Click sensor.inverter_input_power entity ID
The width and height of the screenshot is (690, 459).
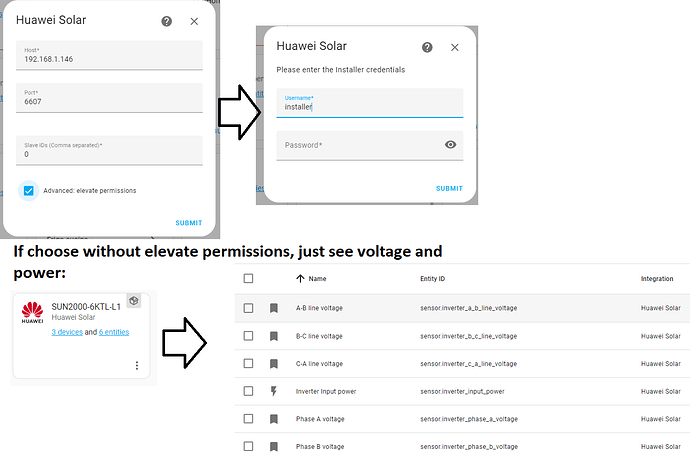pos(462,391)
